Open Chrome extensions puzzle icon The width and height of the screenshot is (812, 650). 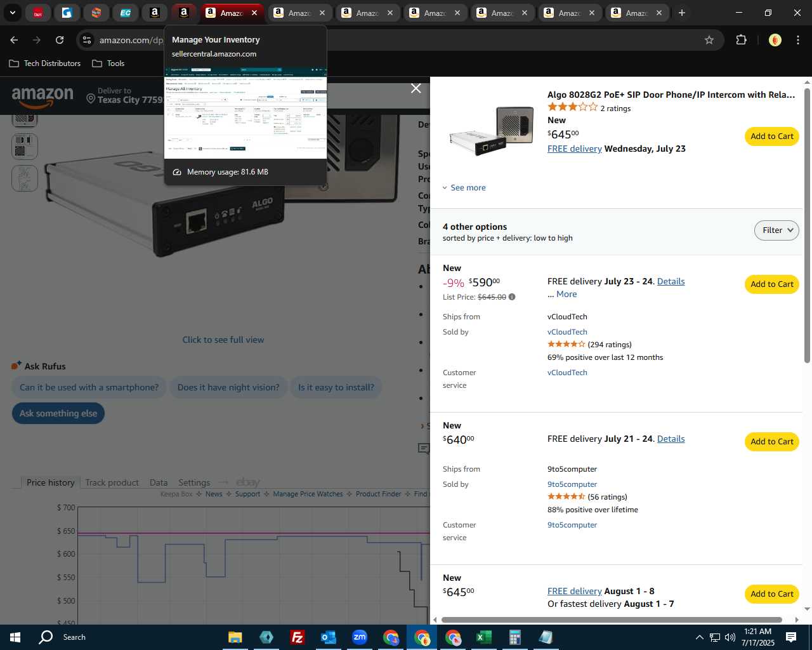click(741, 40)
